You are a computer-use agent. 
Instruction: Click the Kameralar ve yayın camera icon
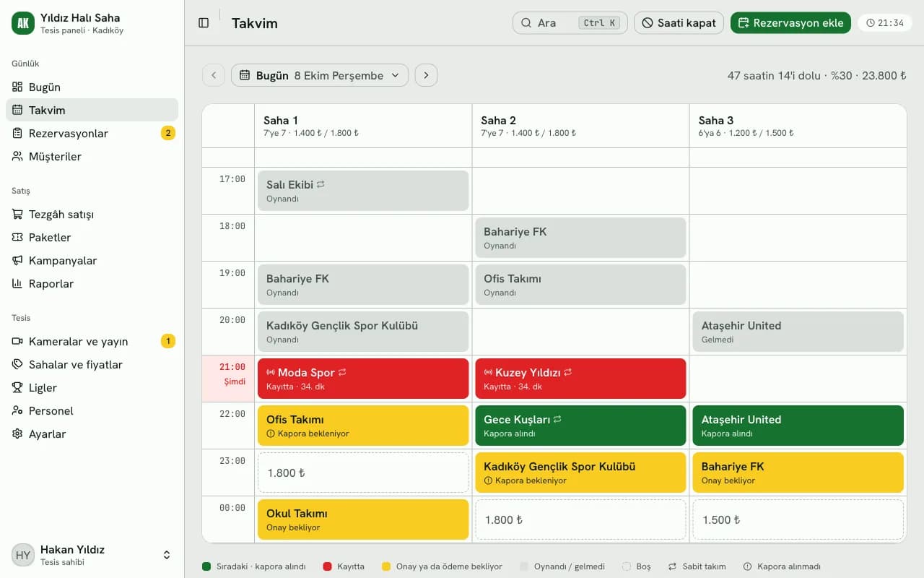(17, 341)
